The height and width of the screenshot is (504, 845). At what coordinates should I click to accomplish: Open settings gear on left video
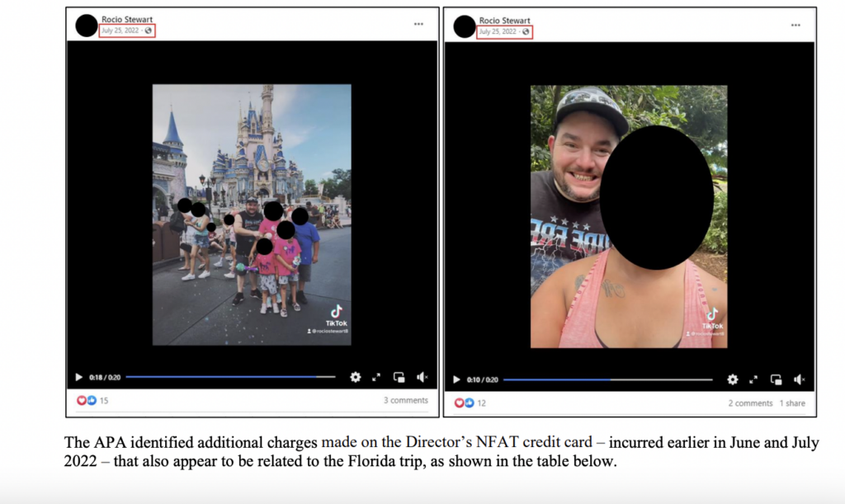pyautogui.click(x=356, y=377)
